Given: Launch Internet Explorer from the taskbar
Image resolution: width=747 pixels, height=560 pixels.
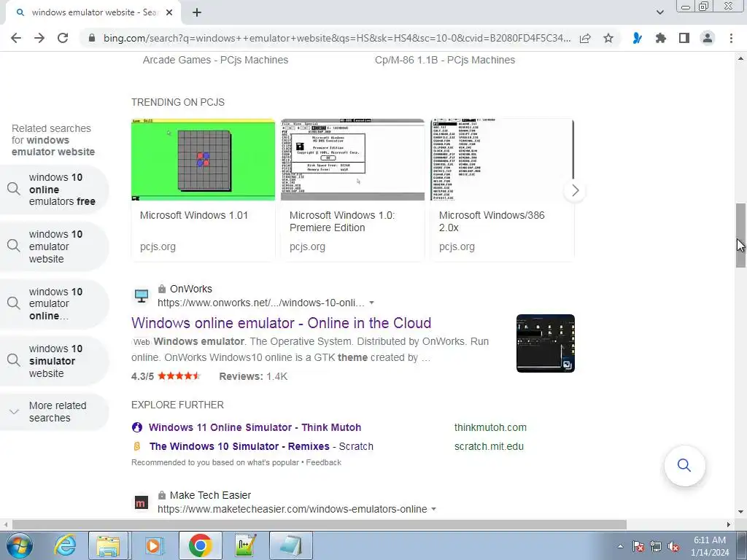Looking at the screenshot, I should click(65, 545).
